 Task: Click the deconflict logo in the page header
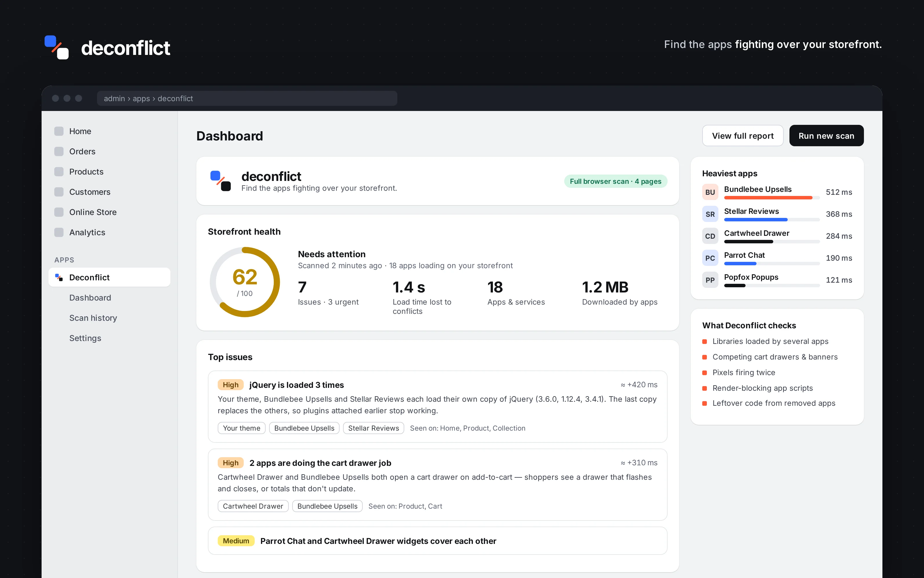coord(57,47)
